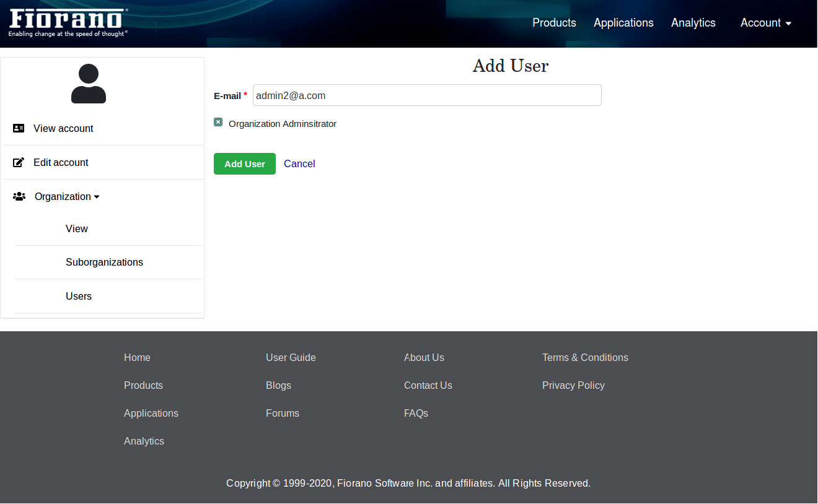
Task: Open Applications in top navigation
Action: 623,23
